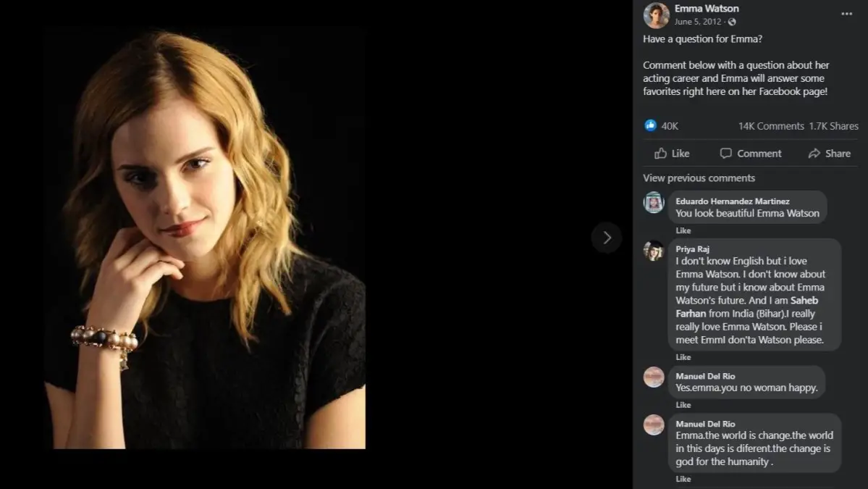The width and height of the screenshot is (868, 489).
Task: Open Eduardo Hernandez Martinez's avatar
Action: (654, 204)
